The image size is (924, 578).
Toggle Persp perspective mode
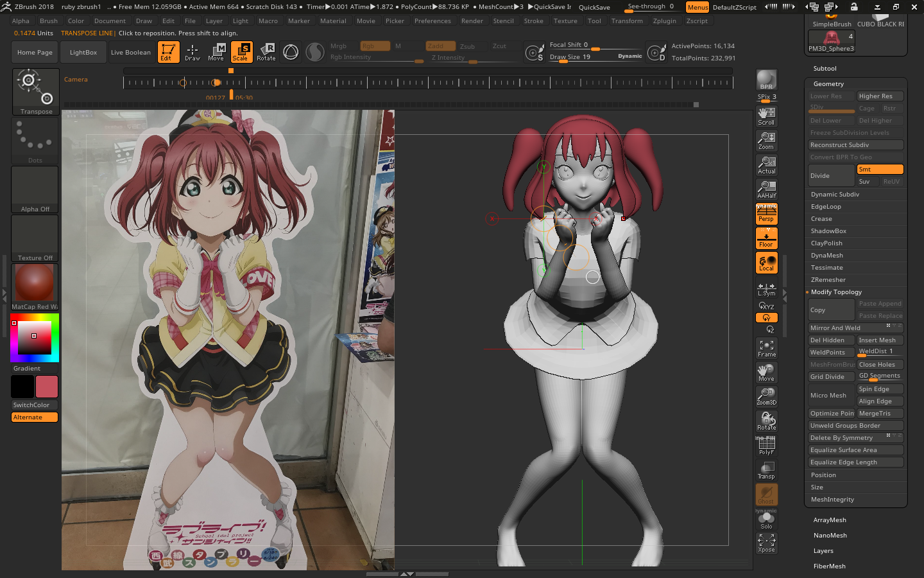click(766, 214)
